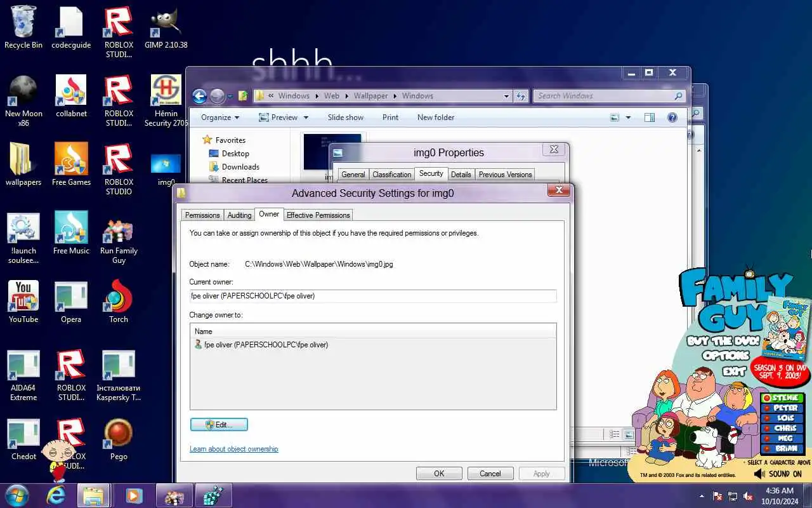Open Classification tab in img0 Properties

tap(391, 175)
